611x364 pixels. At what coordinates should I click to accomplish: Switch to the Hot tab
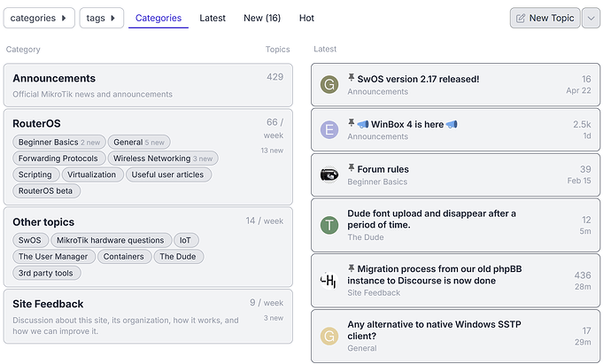coord(306,18)
